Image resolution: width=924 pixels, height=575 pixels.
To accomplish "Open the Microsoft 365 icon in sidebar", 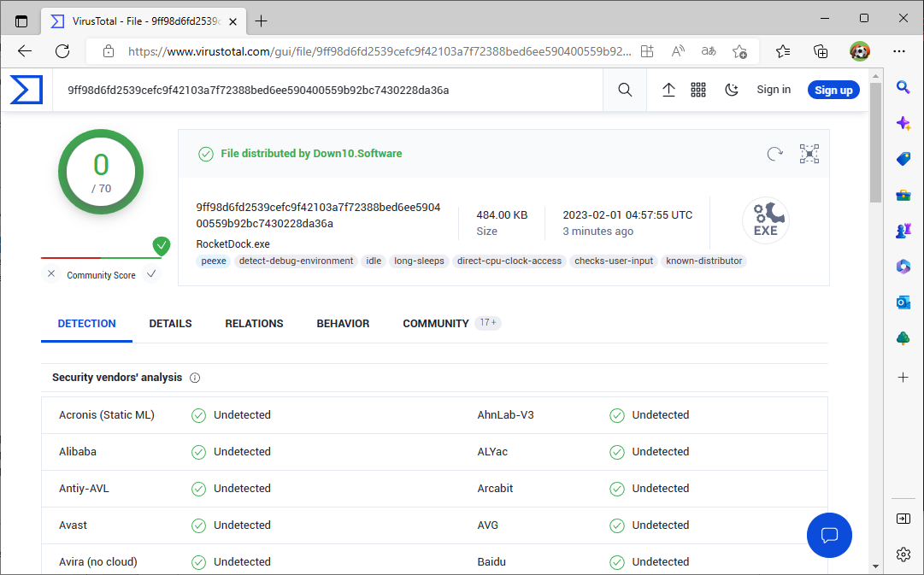I will click(903, 267).
